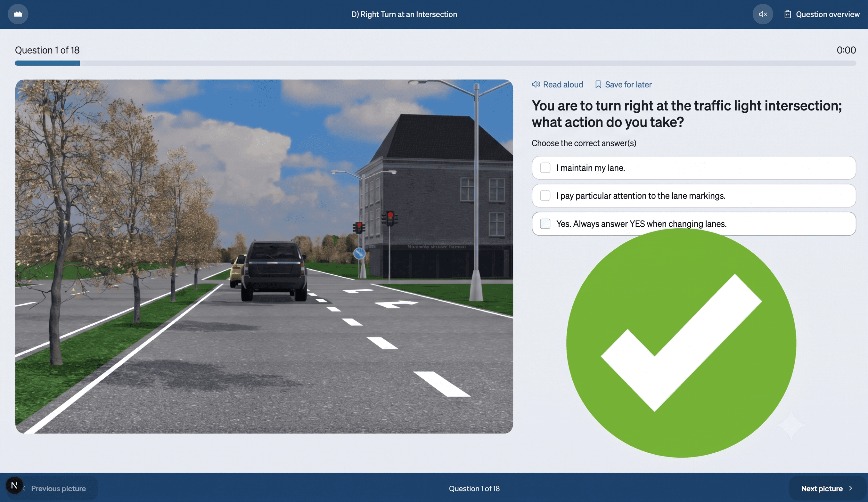Screen dimensions: 868x502
Task: Tick the "Always answer YES" checkbox
Action: (545, 224)
